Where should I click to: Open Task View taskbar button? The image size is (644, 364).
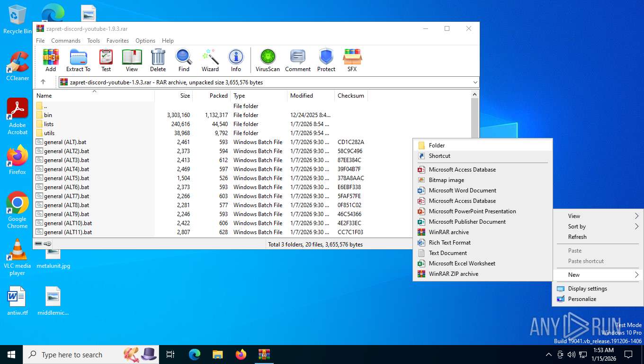[171, 355]
